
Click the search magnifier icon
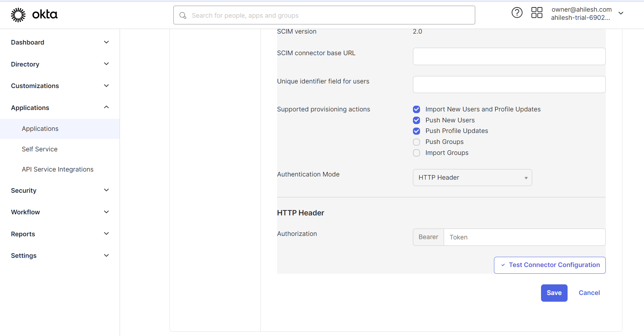point(183,16)
